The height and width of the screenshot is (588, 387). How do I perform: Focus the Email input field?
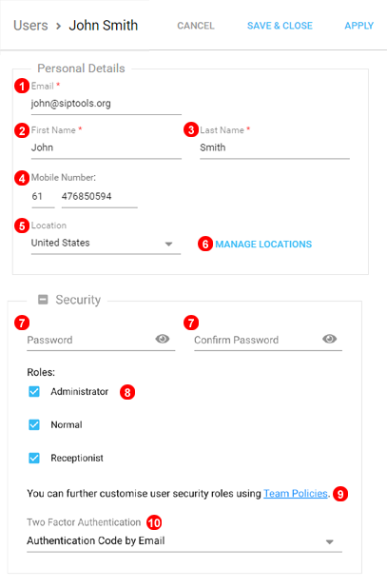click(106, 104)
